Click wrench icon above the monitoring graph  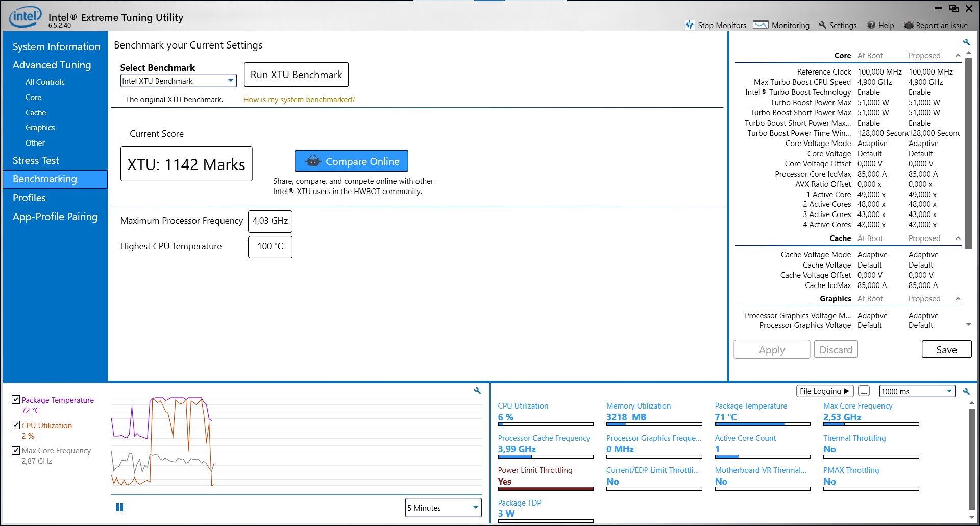click(477, 391)
